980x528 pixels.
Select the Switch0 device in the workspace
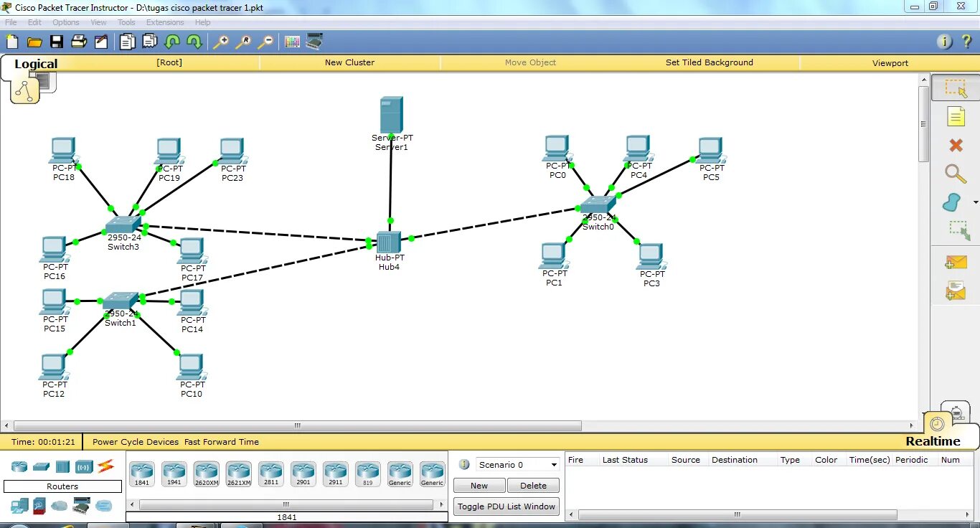tap(598, 205)
